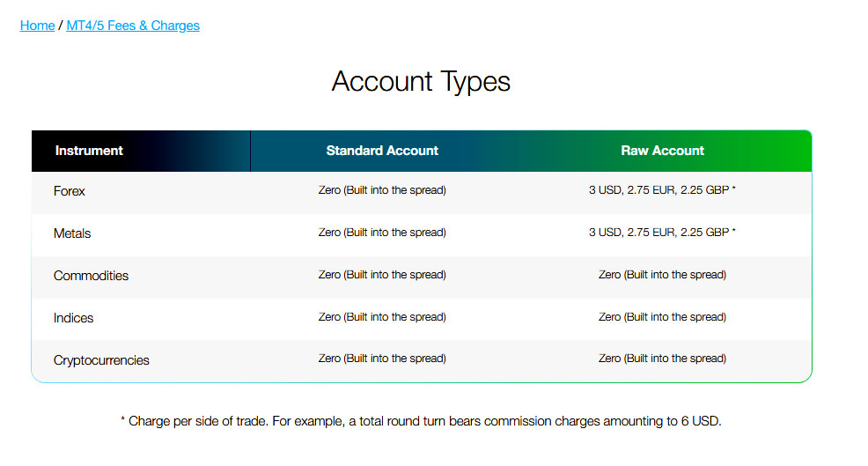The width and height of the screenshot is (868, 466).
Task: Click the Commodities instrument row label
Action: tap(91, 276)
